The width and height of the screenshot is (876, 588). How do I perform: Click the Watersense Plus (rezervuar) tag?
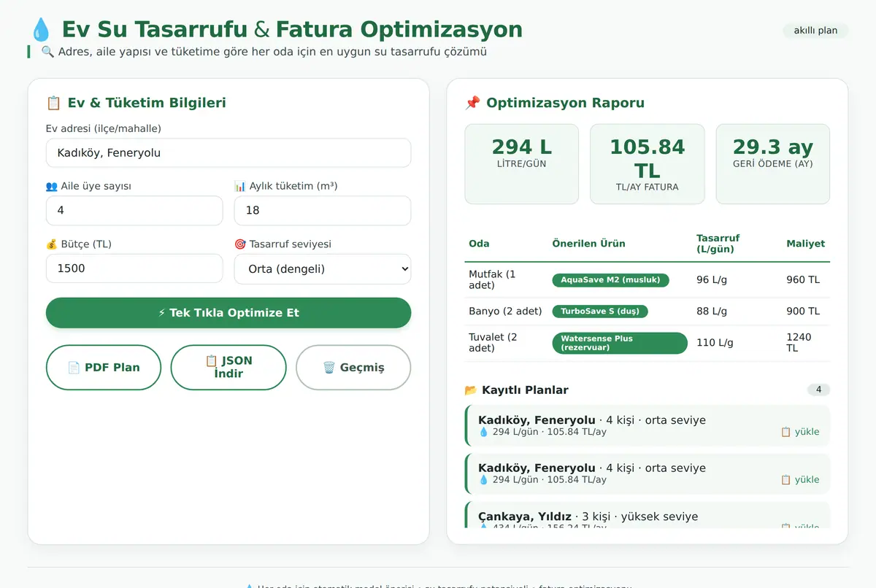point(620,343)
